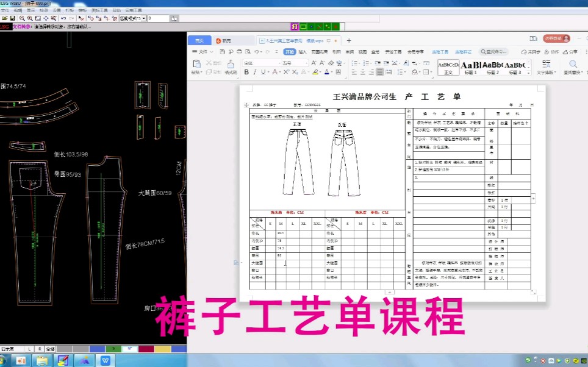Open 文件 menu in LSG window
This screenshot has height=367, width=588.
[x=5, y=10]
